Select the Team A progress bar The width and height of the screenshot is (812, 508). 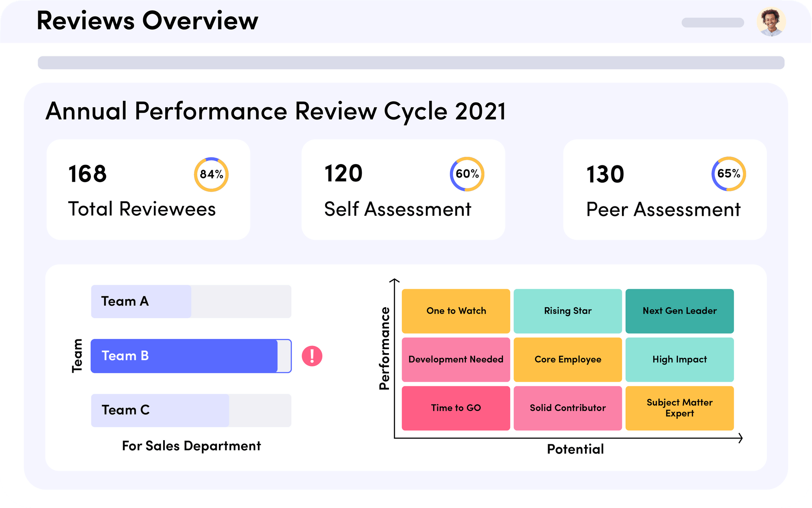[x=141, y=301]
